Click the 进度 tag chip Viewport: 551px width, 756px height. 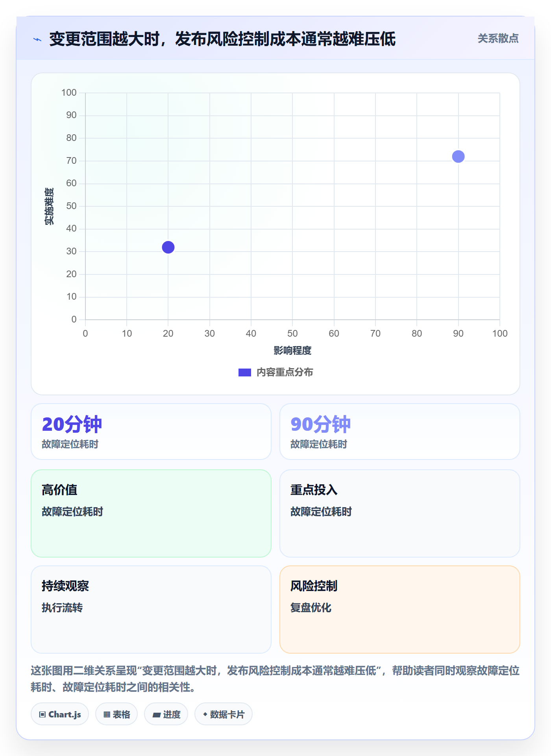pos(166,714)
